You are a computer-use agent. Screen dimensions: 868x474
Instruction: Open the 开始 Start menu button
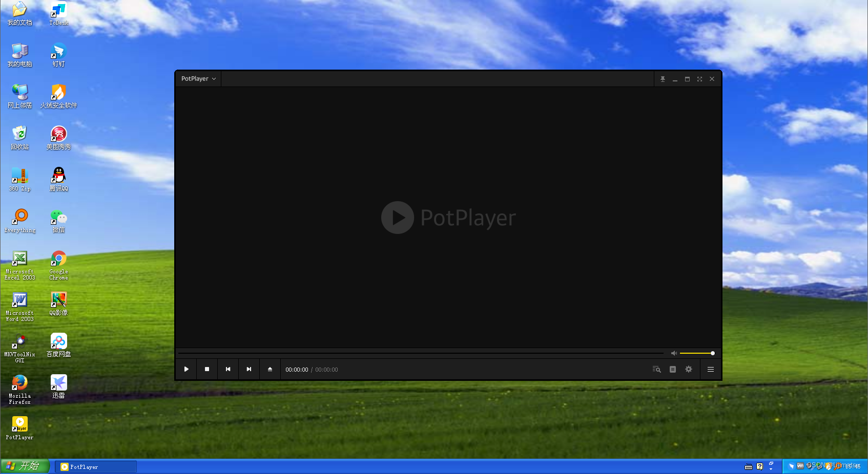point(25,466)
